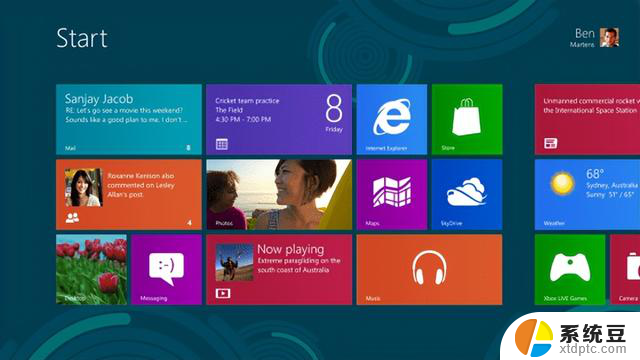Click '4:30 PM - 7:00 PM' time text
Viewport: 640px width, 360px height.
(243, 120)
